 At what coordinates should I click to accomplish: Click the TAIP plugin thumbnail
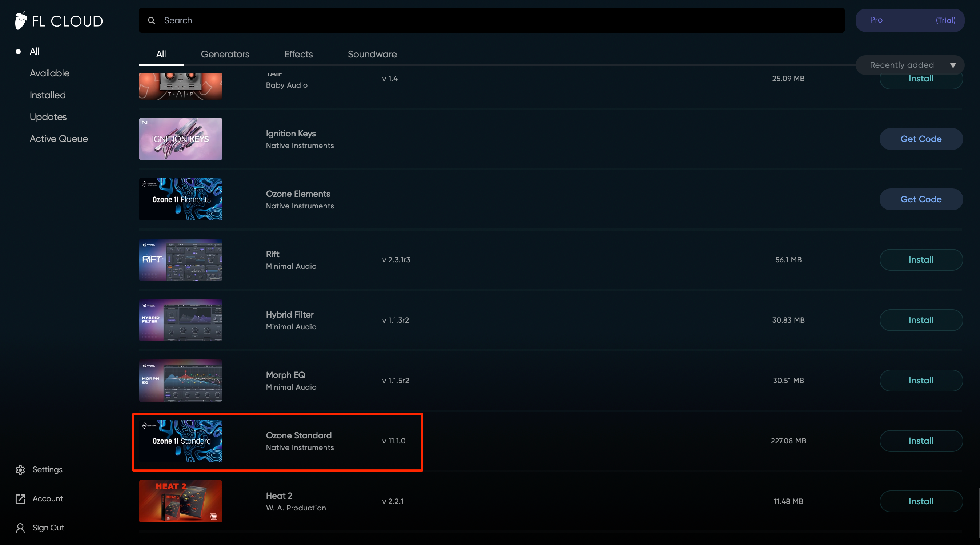pyautogui.click(x=181, y=87)
